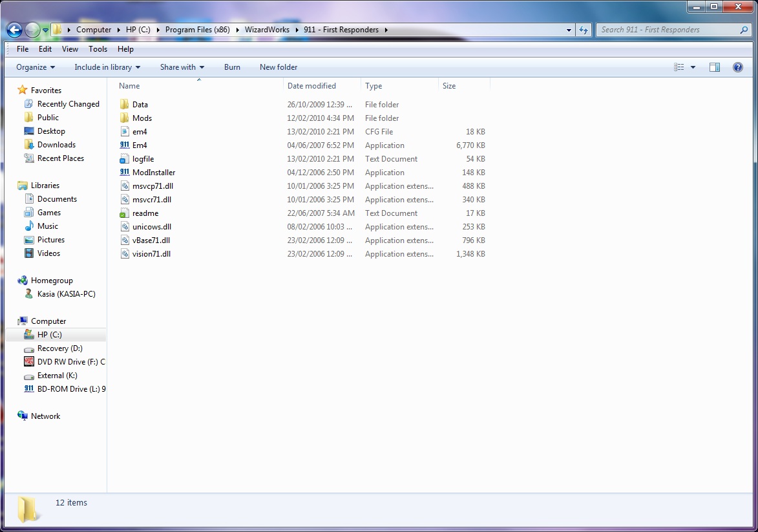
Task: Open the Tools menu
Action: tap(98, 49)
